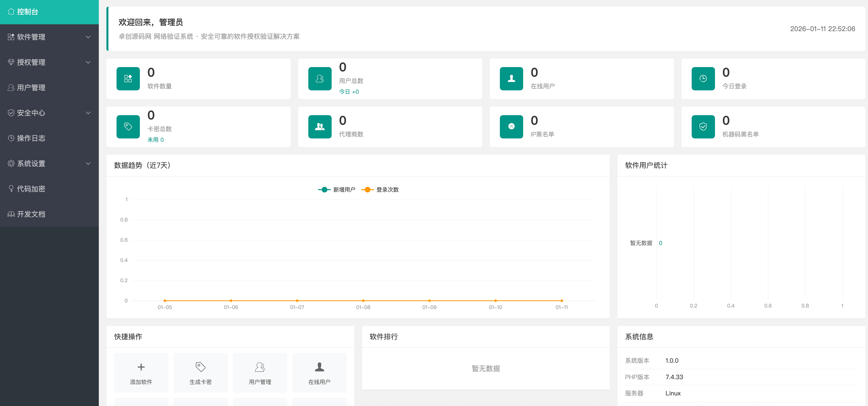Click the 生成卡密 quick action

point(200,373)
